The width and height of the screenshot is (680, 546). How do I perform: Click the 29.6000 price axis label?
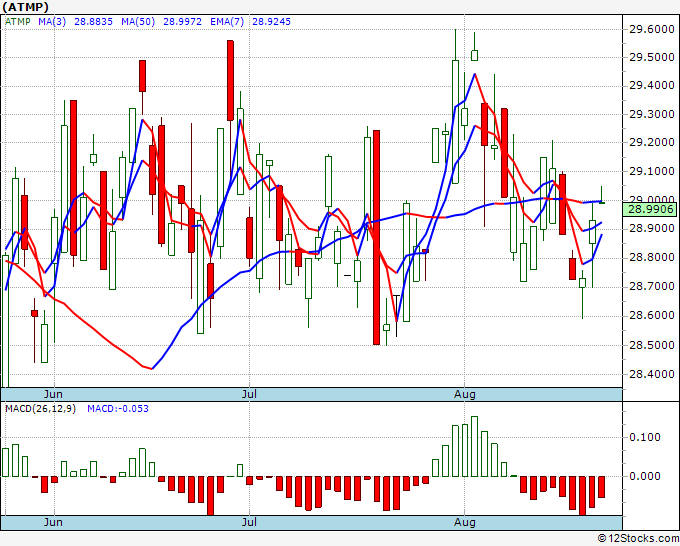pos(651,29)
